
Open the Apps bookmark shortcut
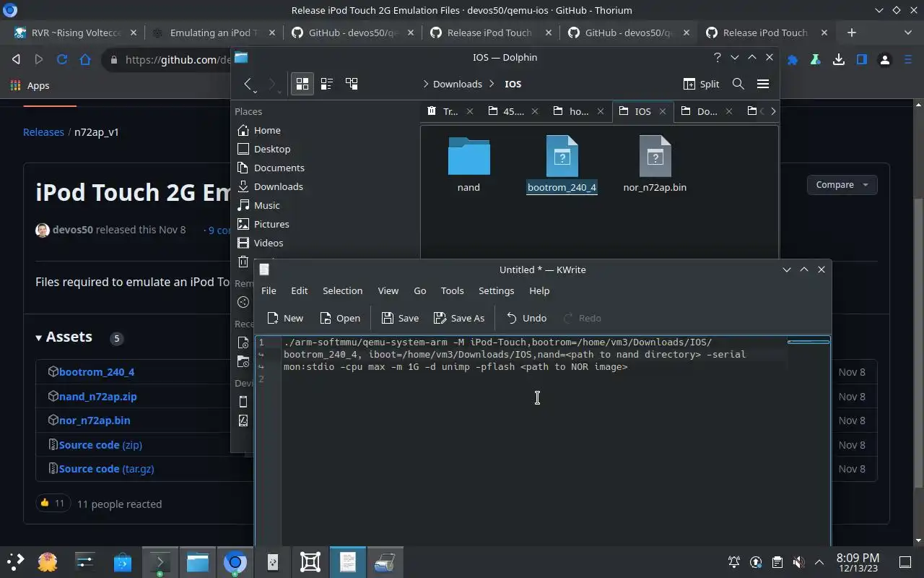click(x=30, y=85)
